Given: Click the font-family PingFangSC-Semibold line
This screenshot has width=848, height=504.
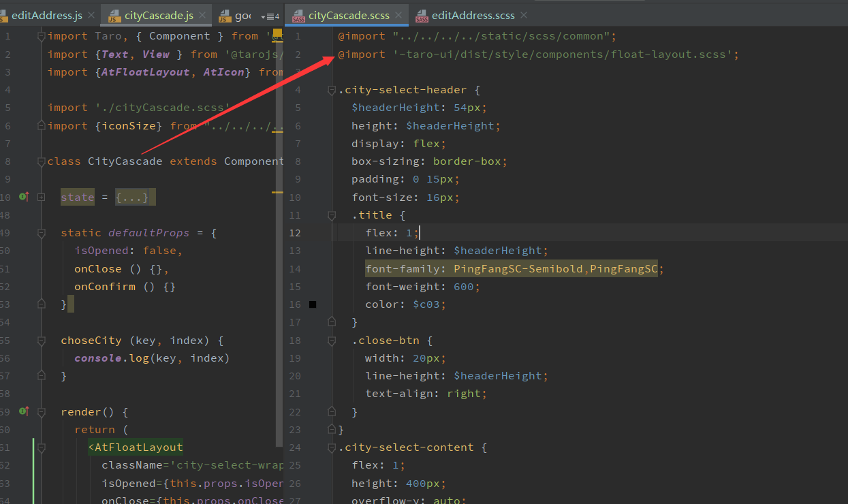Looking at the screenshot, I should coord(514,269).
